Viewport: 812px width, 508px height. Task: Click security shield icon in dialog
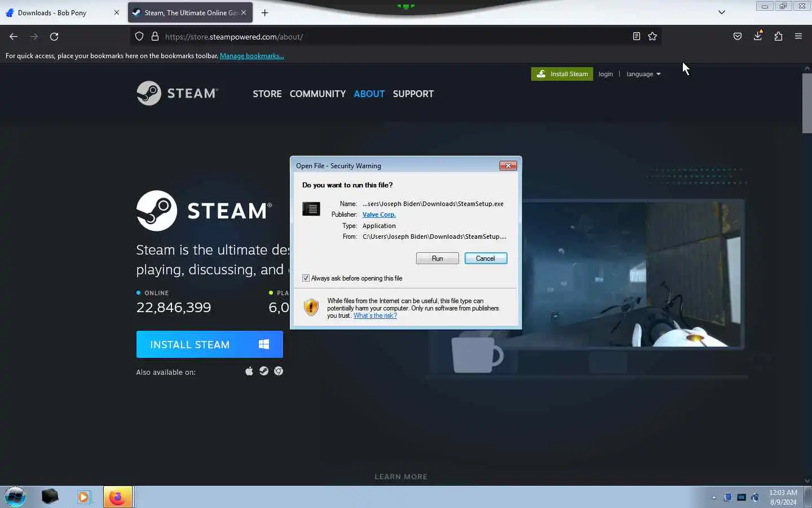point(311,307)
